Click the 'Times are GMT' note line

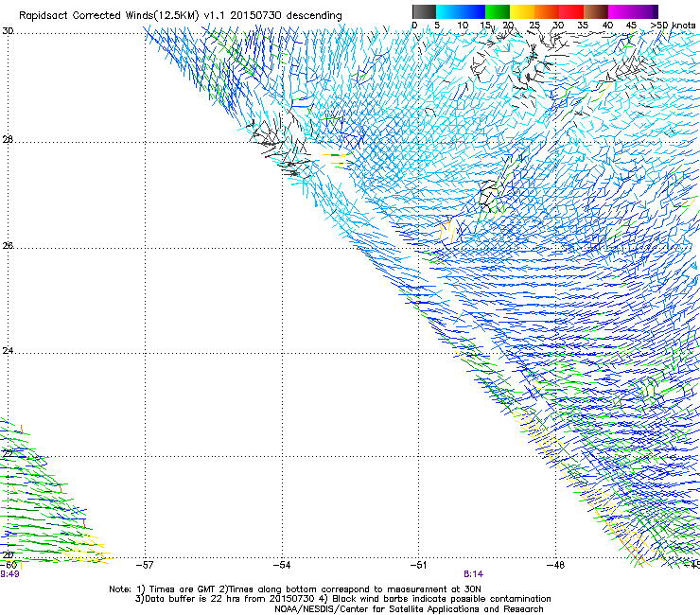click(295, 589)
